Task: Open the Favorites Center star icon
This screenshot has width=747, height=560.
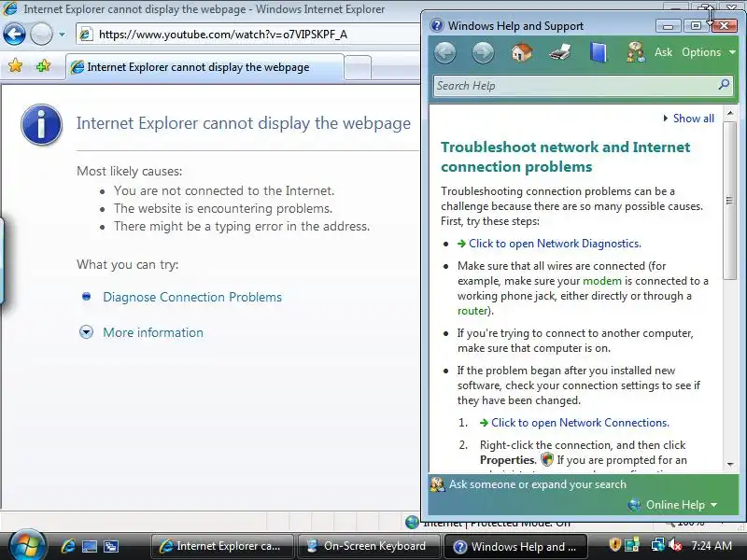Action: (x=15, y=65)
